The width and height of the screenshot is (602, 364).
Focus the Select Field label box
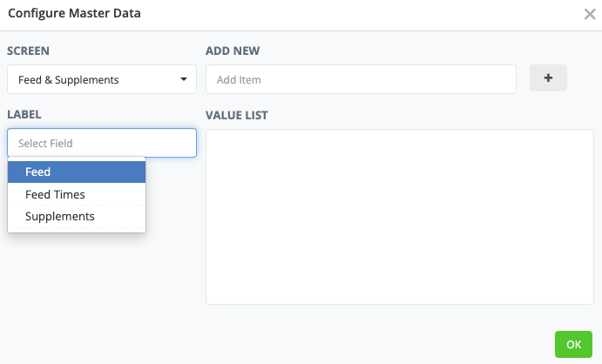coord(102,143)
